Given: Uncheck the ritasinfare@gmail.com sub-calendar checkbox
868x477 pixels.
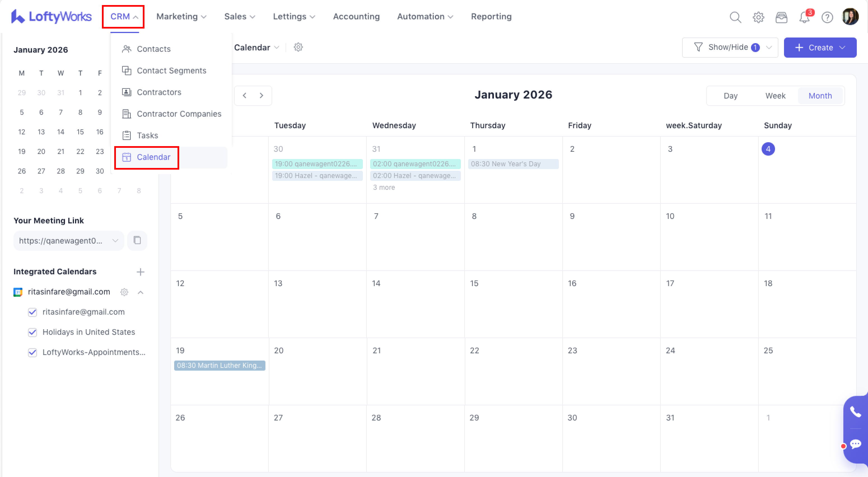Looking at the screenshot, I should tap(32, 312).
